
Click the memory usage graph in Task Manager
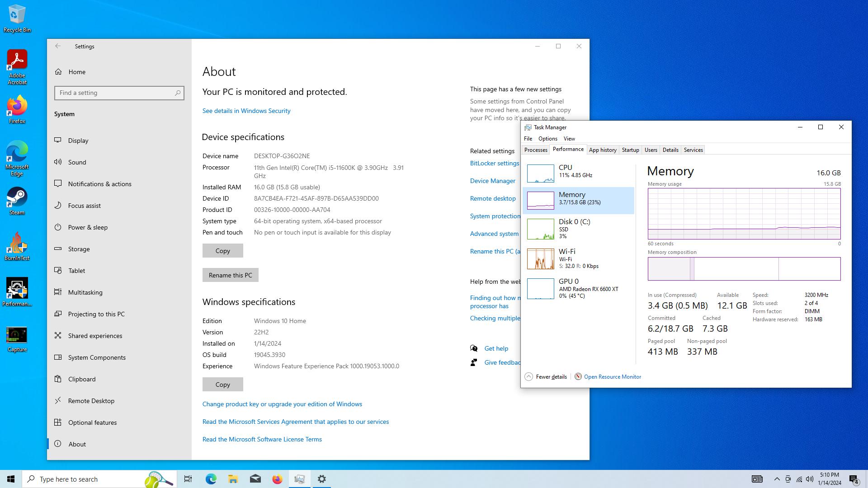[x=744, y=214]
